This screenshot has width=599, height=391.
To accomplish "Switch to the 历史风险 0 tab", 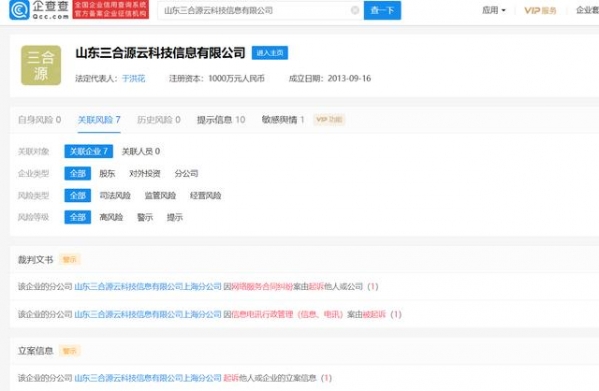I will [x=159, y=120].
